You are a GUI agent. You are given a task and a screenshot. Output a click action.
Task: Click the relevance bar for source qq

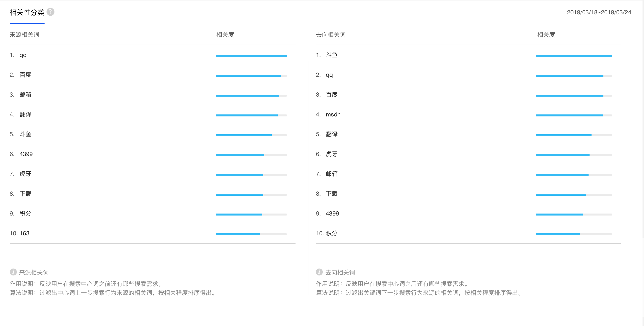click(251, 56)
